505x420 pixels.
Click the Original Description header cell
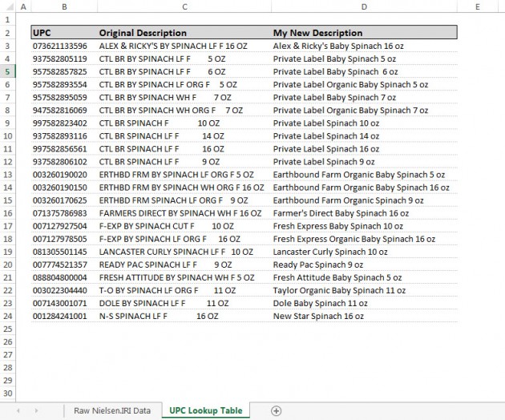point(184,33)
